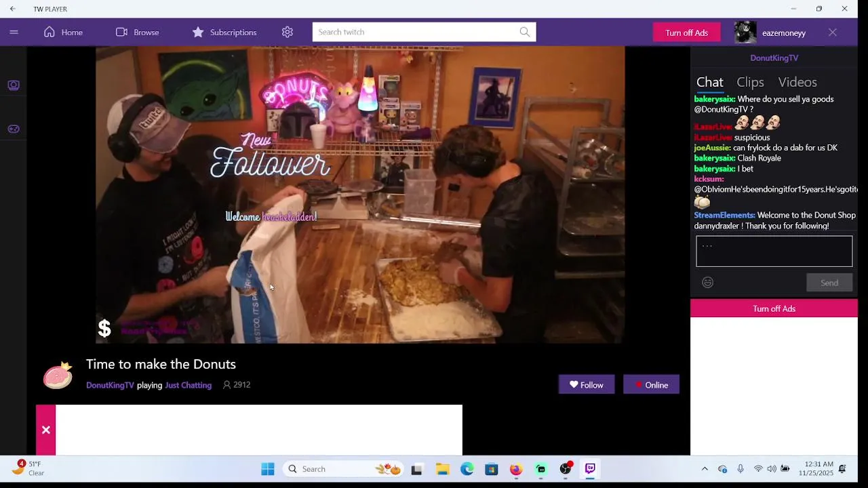
Task: Open OBS Studio from the taskbar
Action: [x=566, y=469]
